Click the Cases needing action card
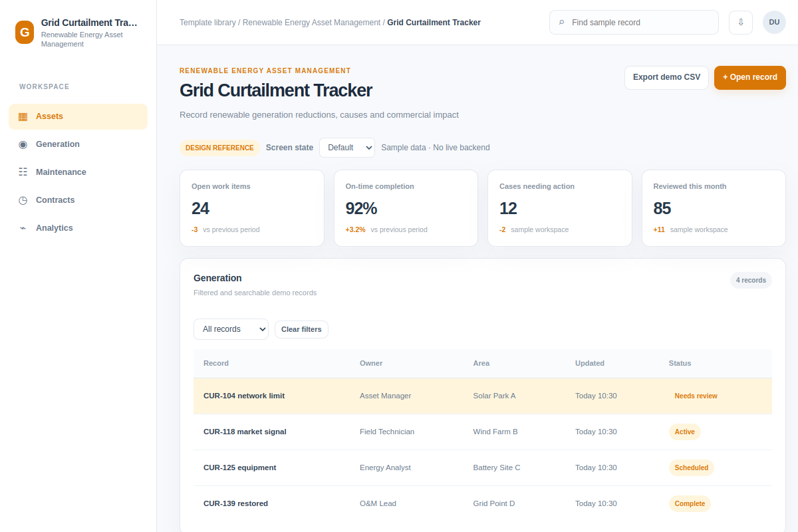This screenshot has width=798, height=532. (x=560, y=208)
